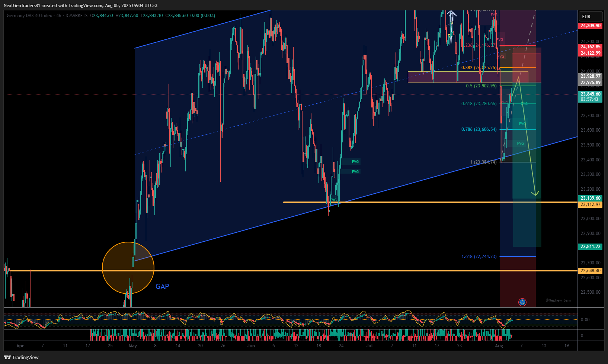608x364 pixels.
Task: Select the close value C23,845.60
Action: pyautogui.click(x=176, y=16)
